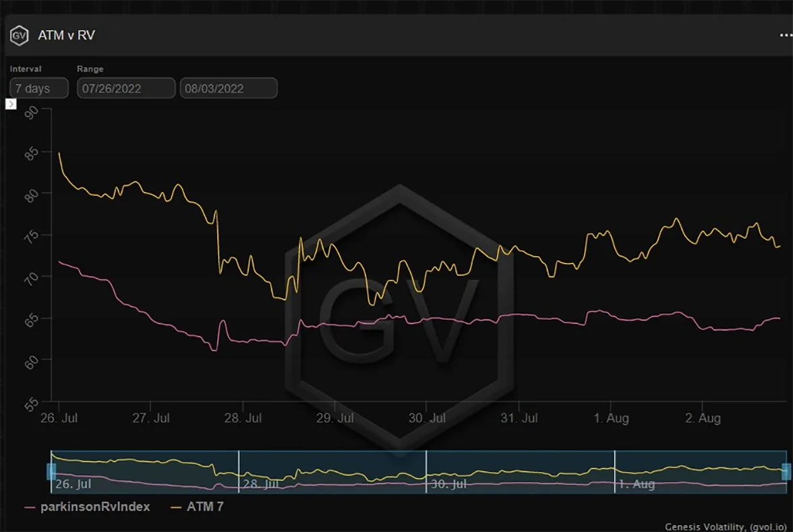Toggle ATM 7 series in legend

197,507
